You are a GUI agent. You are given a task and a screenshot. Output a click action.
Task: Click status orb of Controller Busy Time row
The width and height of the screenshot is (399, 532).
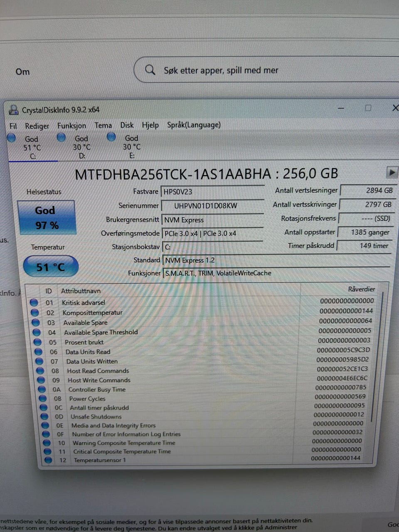point(42,389)
